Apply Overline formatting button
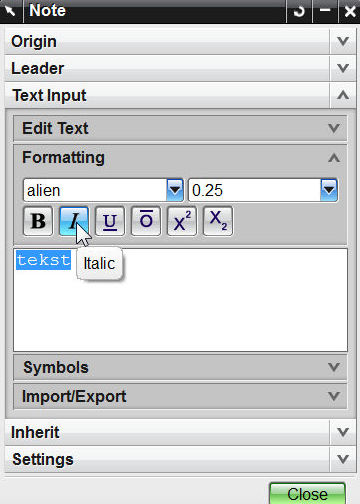Screen dimensions: 360x504 pos(146,221)
